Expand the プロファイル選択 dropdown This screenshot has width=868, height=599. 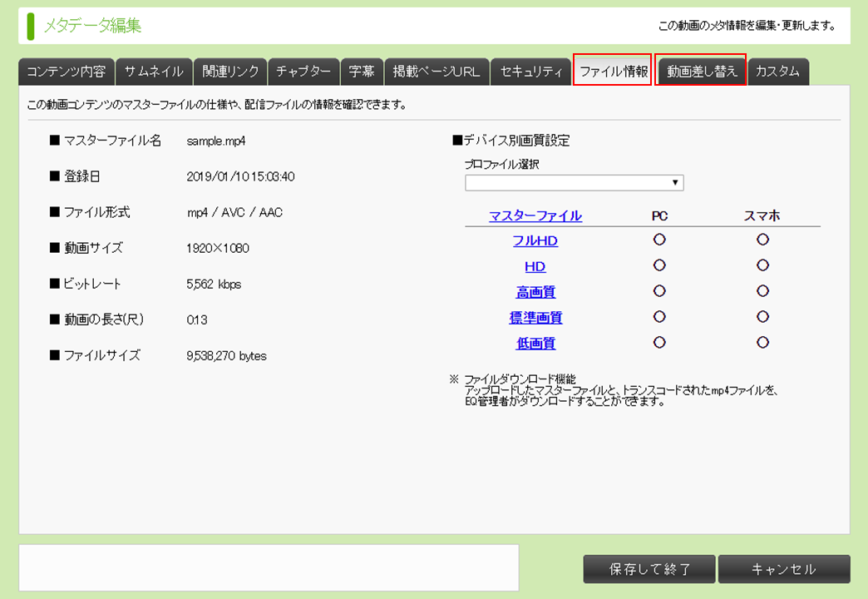coord(574,183)
